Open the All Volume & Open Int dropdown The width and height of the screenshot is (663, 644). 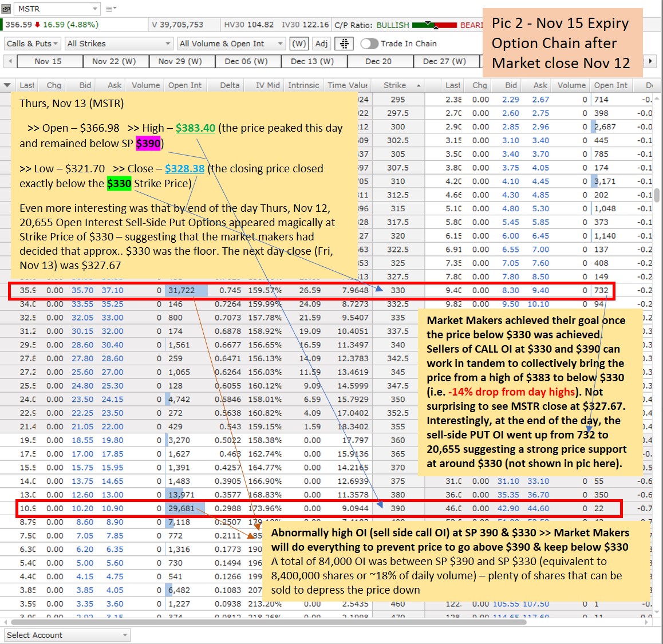(231, 44)
